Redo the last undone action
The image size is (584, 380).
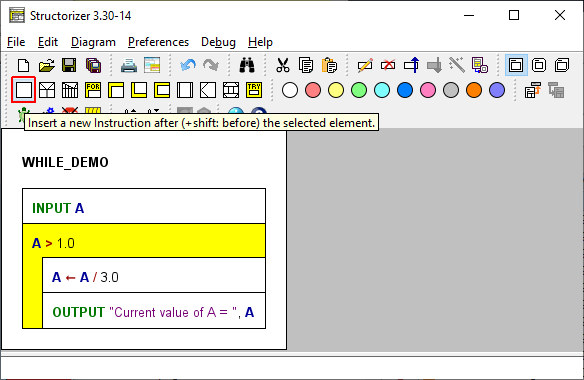point(211,66)
